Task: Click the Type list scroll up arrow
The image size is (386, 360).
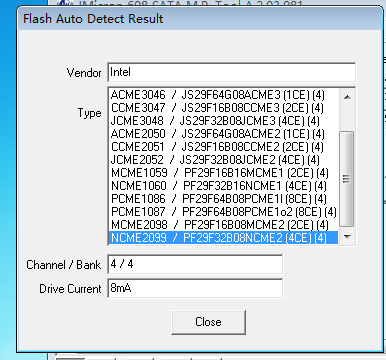Action: coord(347,97)
